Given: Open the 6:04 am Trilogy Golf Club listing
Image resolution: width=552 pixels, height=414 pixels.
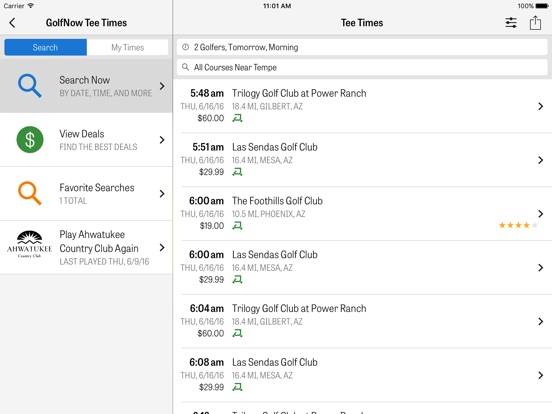Looking at the screenshot, I should click(363, 321).
